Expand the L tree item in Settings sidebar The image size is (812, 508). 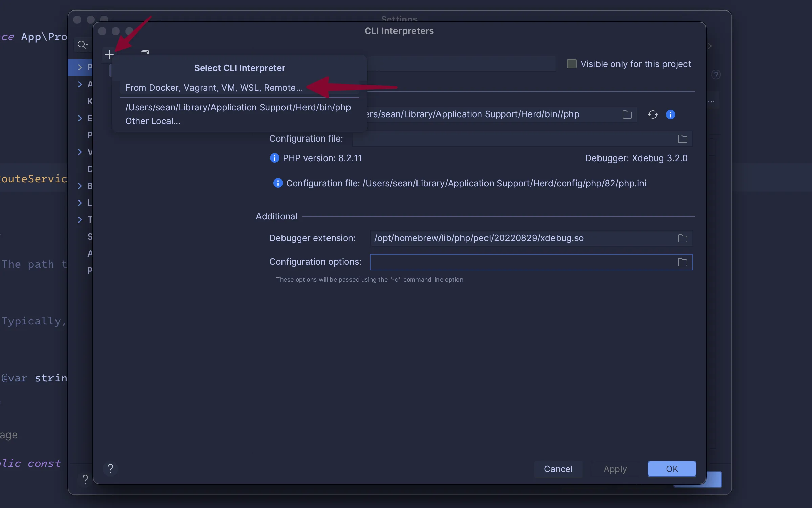80,203
